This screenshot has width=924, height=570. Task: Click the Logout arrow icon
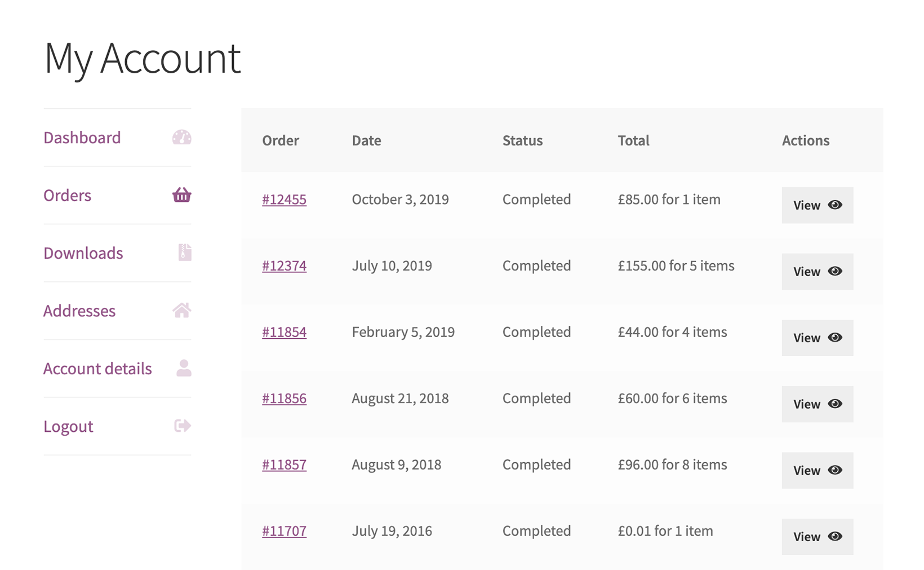point(182,426)
